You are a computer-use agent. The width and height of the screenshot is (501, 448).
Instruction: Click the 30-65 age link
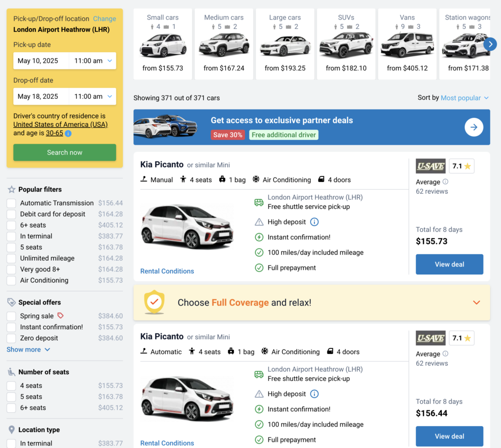[x=54, y=133]
